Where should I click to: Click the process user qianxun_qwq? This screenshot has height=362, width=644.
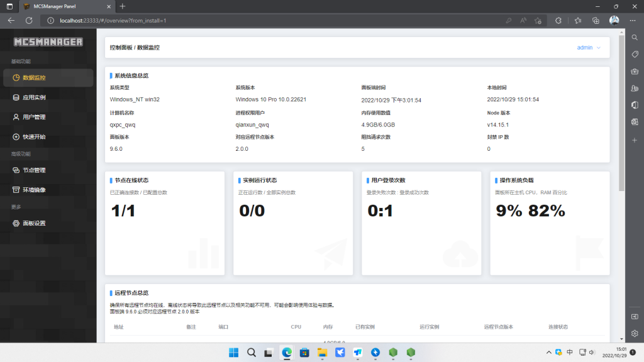pyautogui.click(x=252, y=125)
